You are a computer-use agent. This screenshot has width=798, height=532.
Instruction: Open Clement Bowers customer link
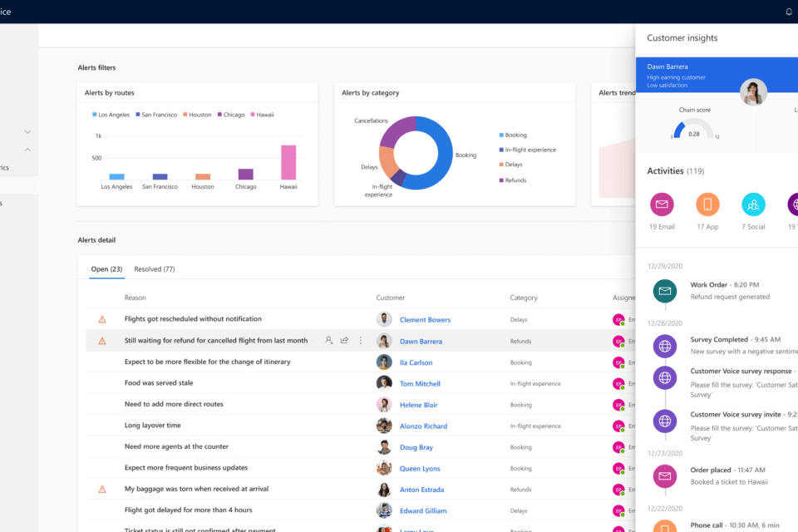pyautogui.click(x=425, y=319)
